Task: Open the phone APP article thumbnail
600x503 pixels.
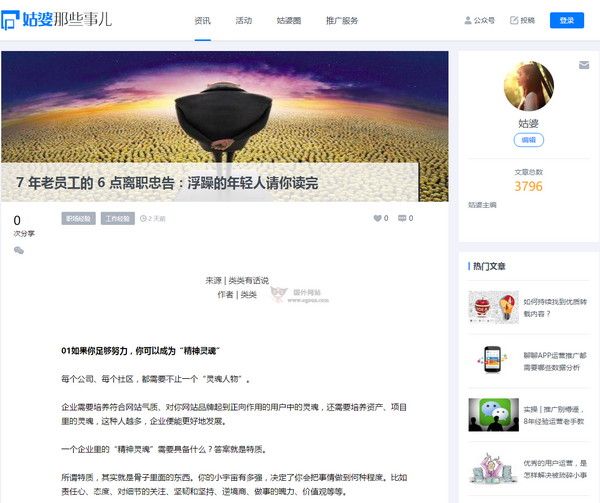Action: point(493,360)
